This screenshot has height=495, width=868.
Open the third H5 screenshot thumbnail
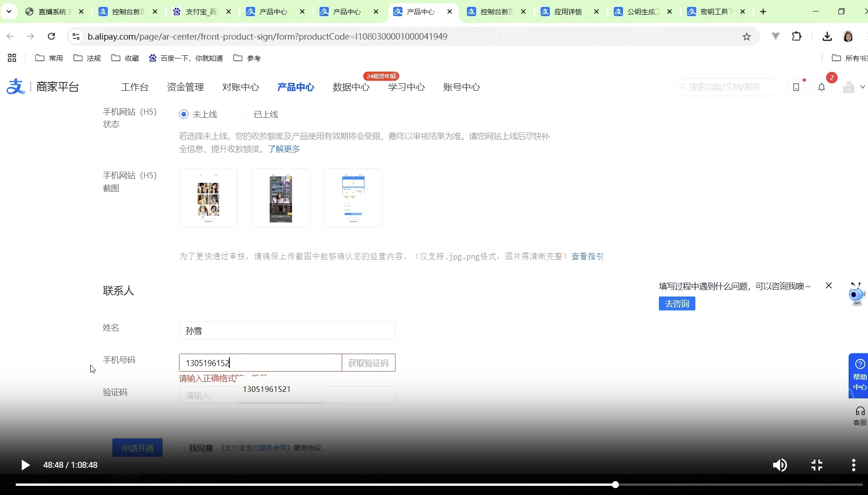click(353, 198)
